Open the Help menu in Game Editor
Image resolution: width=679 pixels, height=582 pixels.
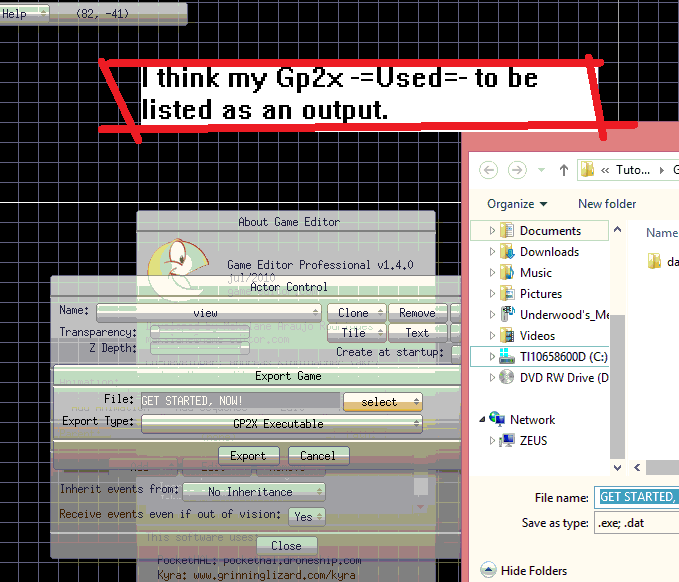24,13
